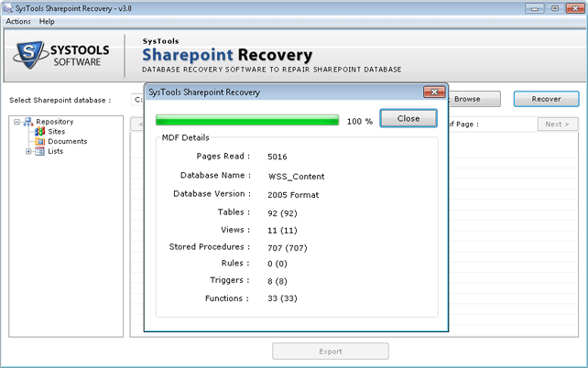588x368 pixels.
Task: Click the Pages Read value 5016
Action: point(278,157)
